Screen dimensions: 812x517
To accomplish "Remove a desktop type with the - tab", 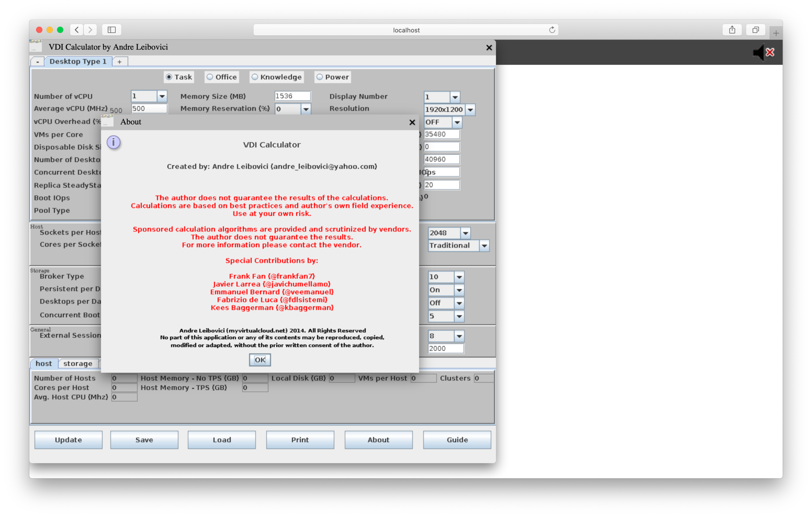I will 38,62.
